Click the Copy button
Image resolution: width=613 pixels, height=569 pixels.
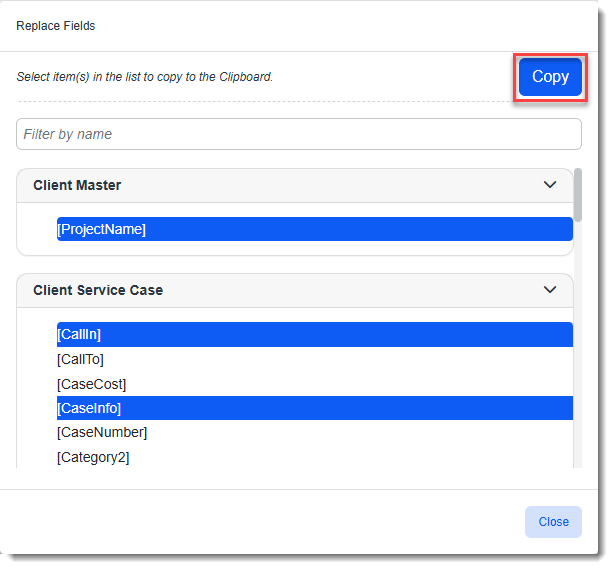point(549,77)
